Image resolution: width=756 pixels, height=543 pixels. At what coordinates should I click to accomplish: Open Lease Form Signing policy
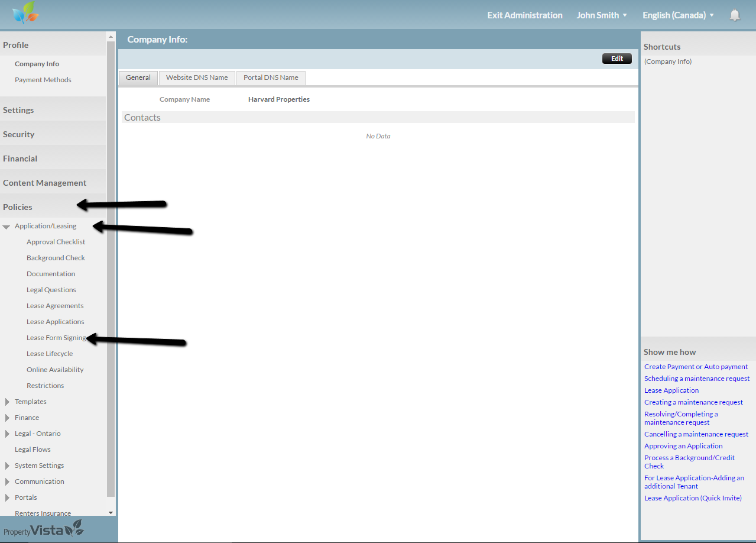[56, 338]
